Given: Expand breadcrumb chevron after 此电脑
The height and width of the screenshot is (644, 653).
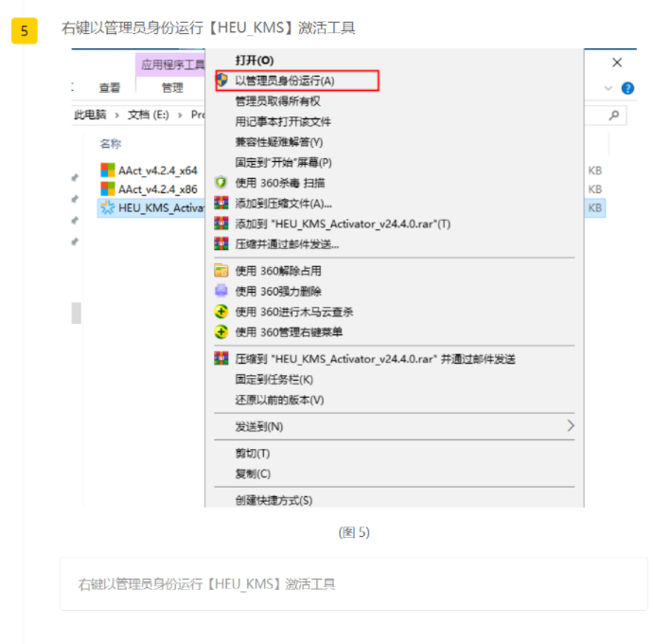Looking at the screenshot, I should click(x=117, y=115).
